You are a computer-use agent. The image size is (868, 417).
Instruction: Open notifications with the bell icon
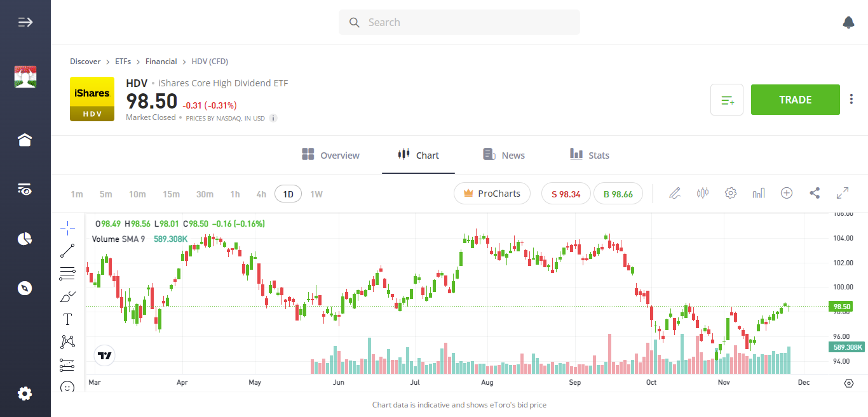click(848, 22)
